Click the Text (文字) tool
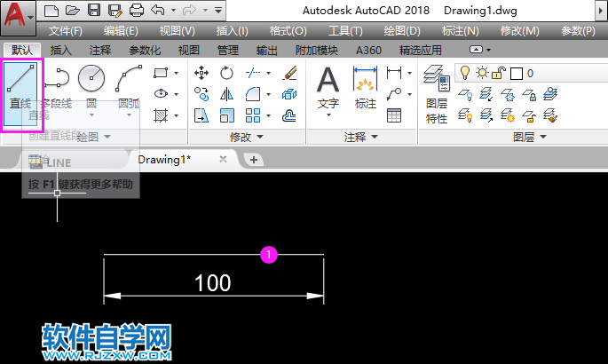This screenshot has height=364, width=608. pyautogui.click(x=328, y=89)
